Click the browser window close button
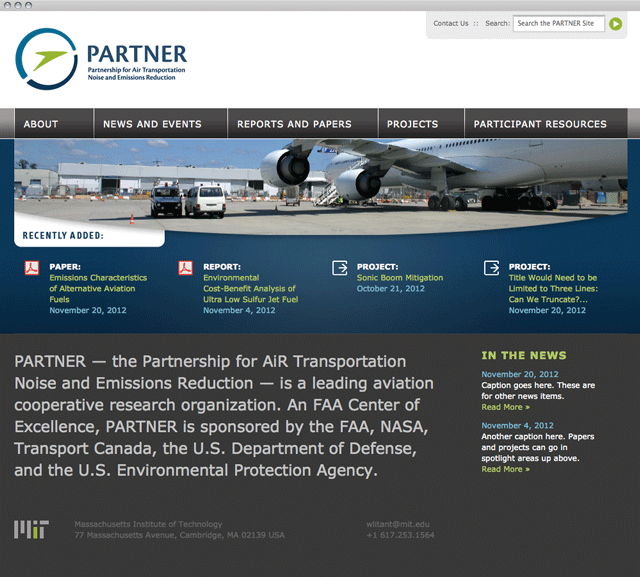This screenshot has height=577, width=640. pos(7,5)
